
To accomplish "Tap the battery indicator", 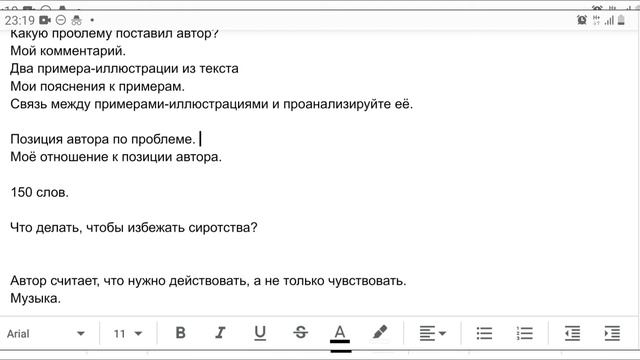I will click(x=621, y=20).
